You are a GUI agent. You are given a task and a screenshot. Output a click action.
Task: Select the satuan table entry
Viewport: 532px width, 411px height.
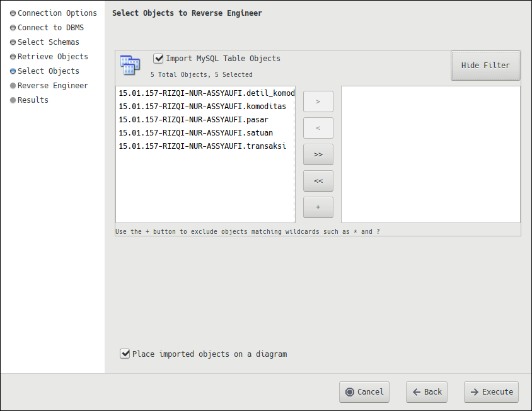point(195,133)
